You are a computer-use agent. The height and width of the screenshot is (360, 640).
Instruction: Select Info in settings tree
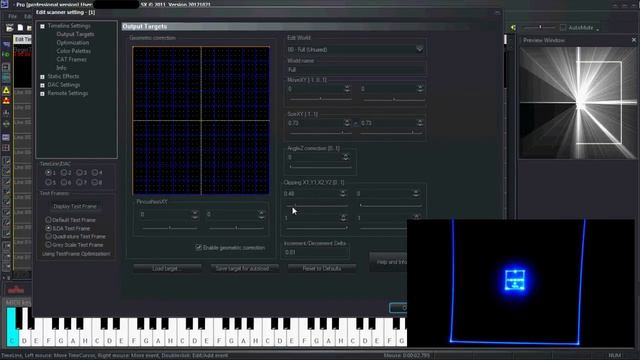point(61,68)
